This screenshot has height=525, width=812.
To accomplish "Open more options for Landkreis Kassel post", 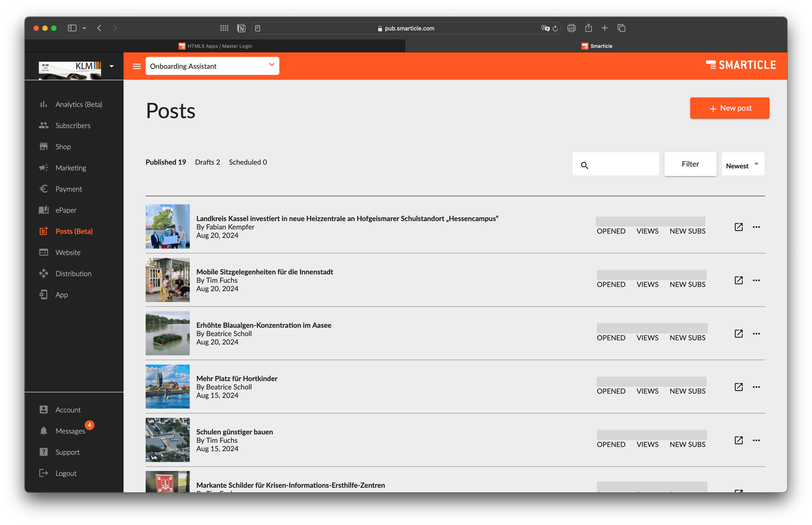I will pyautogui.click(x=756, y=227).
